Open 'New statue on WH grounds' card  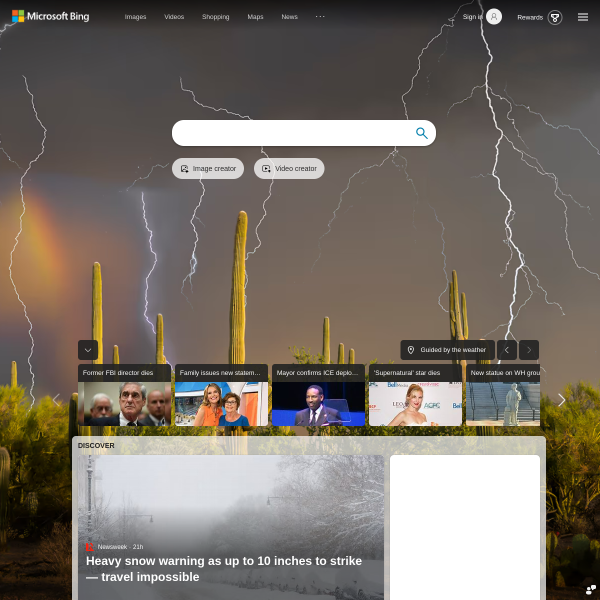click(503, 395)
